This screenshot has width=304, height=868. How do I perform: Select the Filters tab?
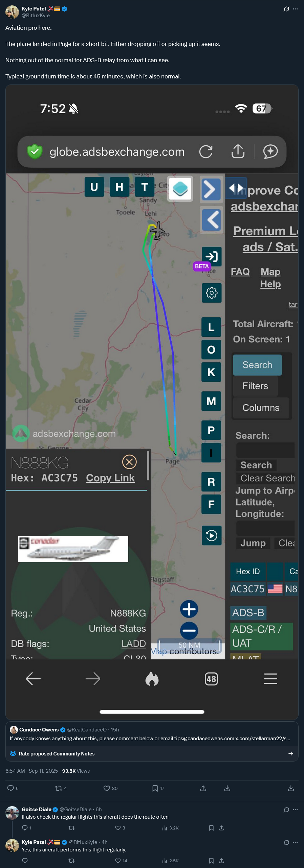click(255, 386)
